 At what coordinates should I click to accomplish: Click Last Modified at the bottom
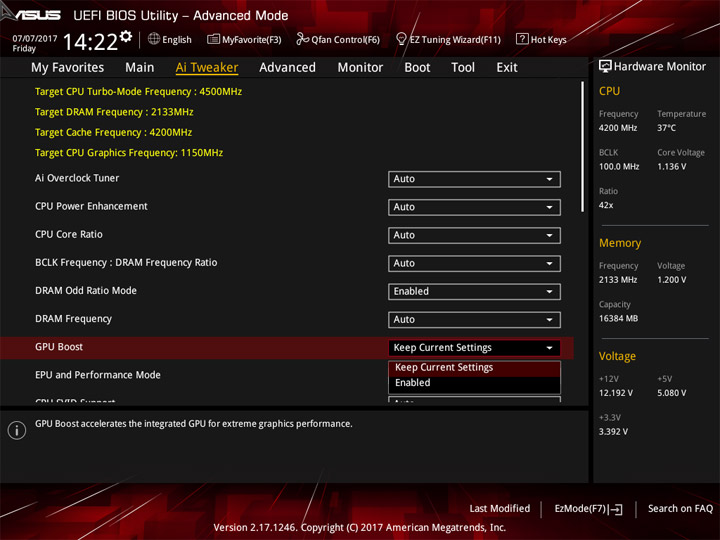[x=500, y=509]
